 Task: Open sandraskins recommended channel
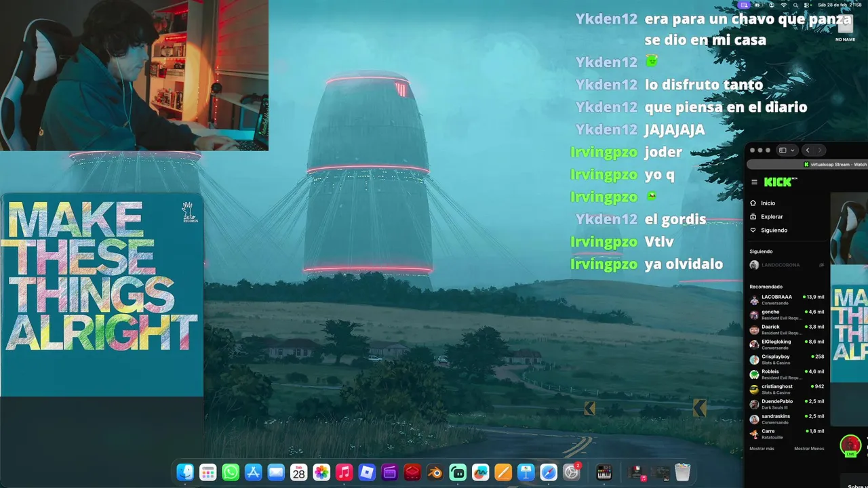pyautogui.click(x=787, y=419)
